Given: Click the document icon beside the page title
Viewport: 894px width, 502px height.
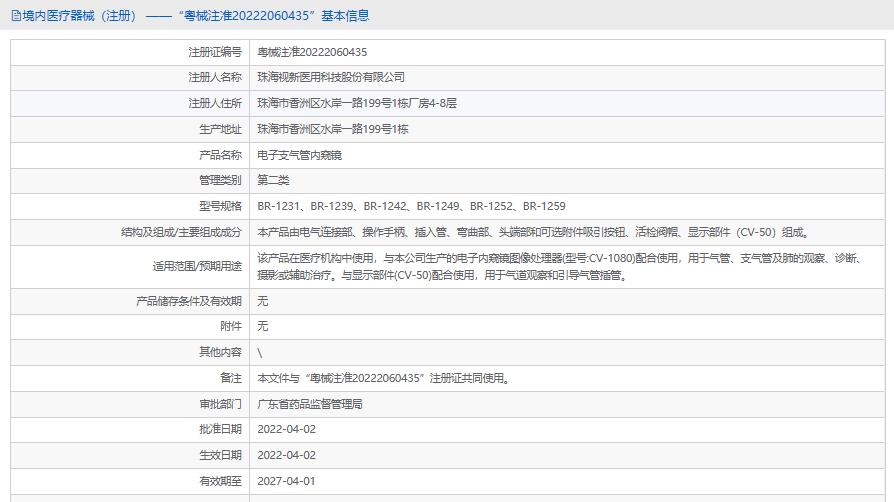Looking at the screenshot, I should [16, 16].
